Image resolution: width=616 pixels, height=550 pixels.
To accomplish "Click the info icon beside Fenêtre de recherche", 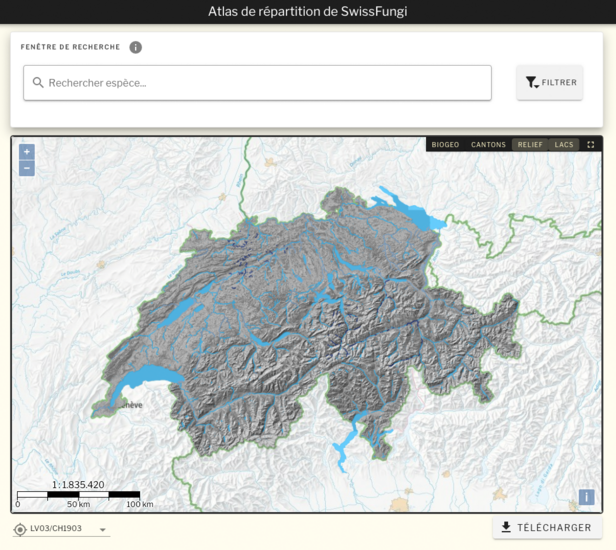I will coord(136,47).
